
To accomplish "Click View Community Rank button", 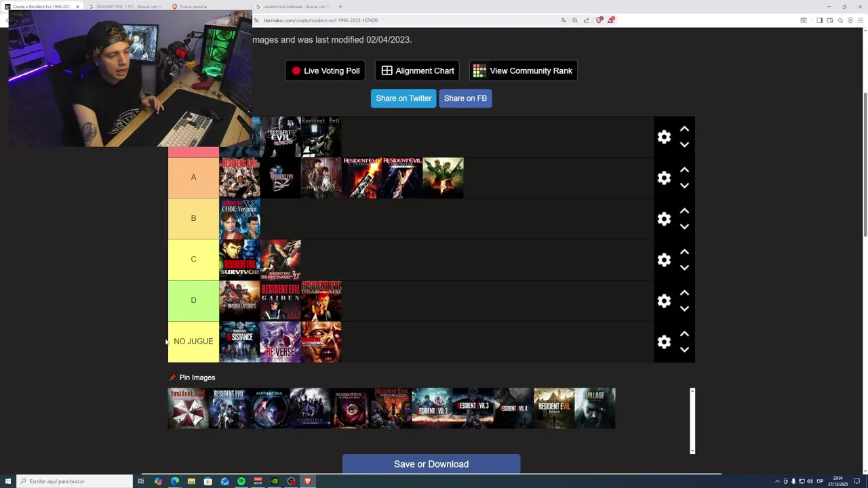I will [x=523, y=70].
